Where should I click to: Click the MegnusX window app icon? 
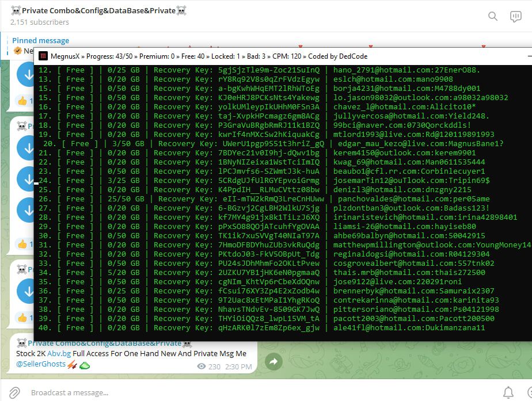(x=43, y=56)
